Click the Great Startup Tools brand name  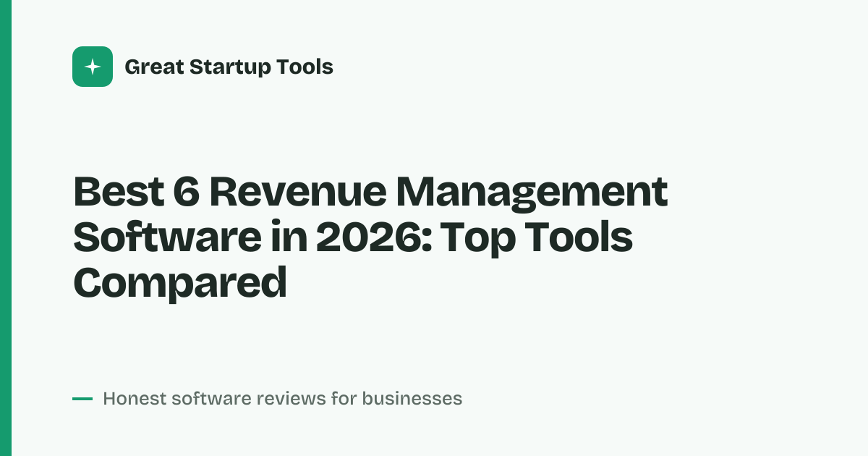pyautogui.click(x=229, y=67)
